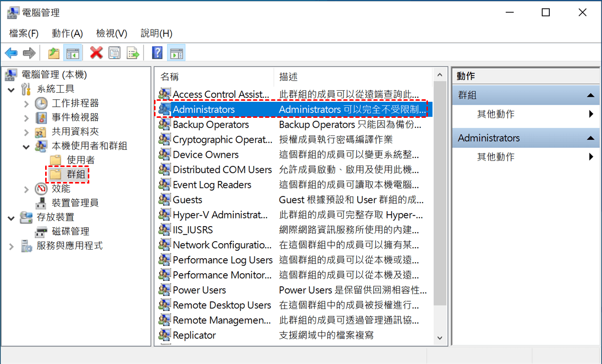Expand the 共用資料夾 tree node
The height and width of the screenshot is (364, 602).
[x=27, y=132]
